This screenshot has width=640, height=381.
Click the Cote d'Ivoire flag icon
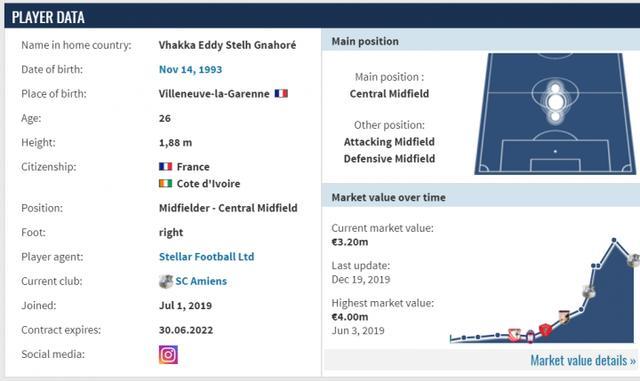click(x=165, y=183)
